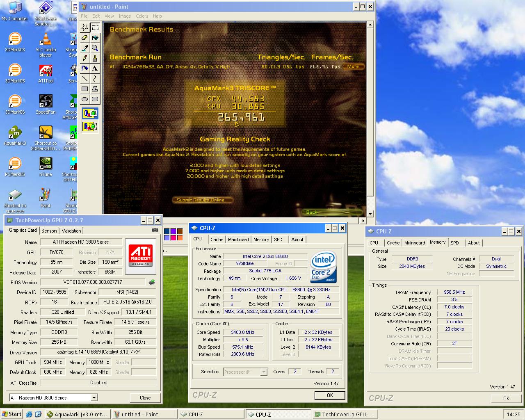Select the pink color swatch in Paint palette
This screenshot has width=525, height=420.
tap(173, 237)
